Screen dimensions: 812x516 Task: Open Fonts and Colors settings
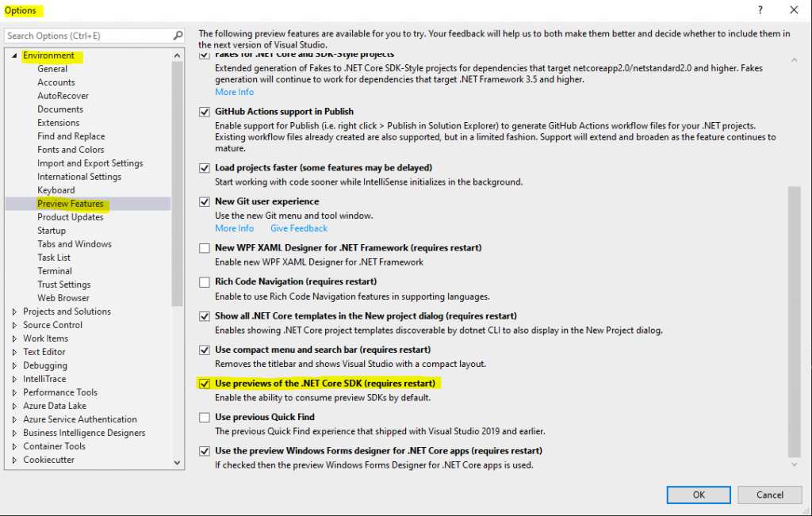[71, 150]
